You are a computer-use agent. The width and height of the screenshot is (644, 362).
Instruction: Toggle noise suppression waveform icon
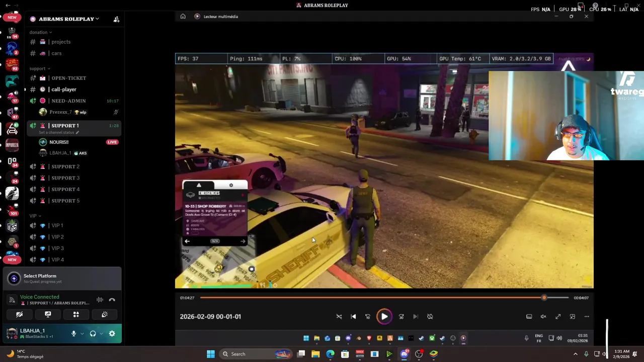coord(100,300)
